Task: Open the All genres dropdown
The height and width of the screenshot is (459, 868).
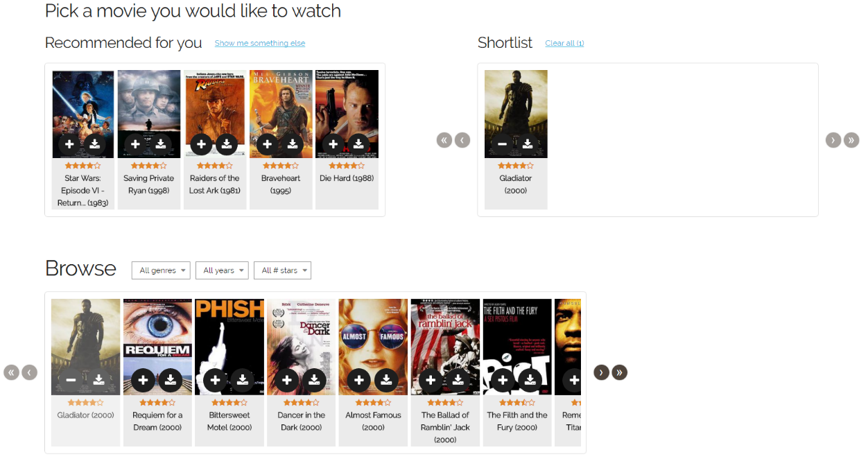Action: [x=161, y=270]
